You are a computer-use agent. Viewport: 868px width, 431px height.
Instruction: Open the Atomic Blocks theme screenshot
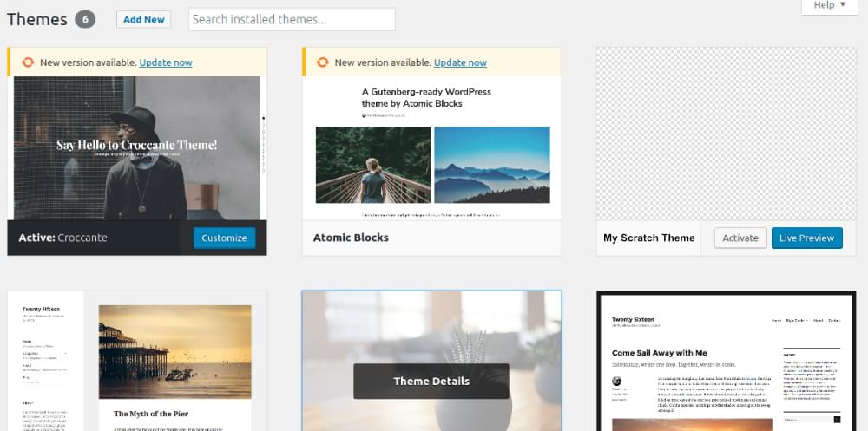tap(431, 148)
